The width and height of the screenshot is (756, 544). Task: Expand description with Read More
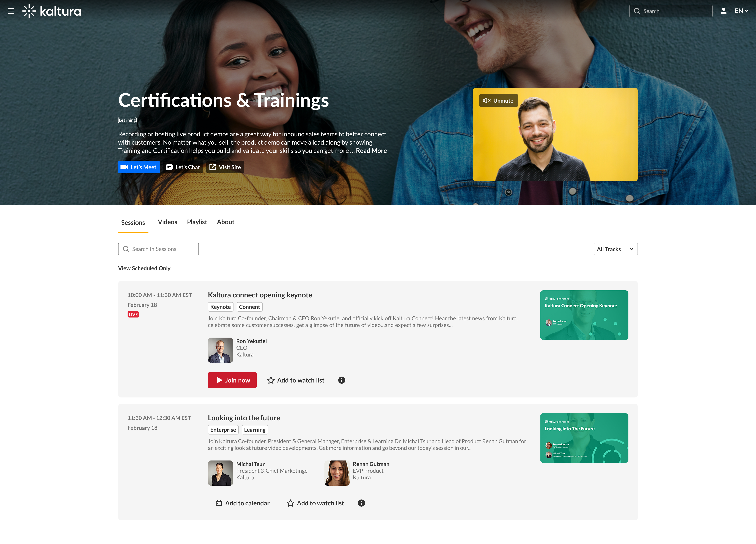371,151
